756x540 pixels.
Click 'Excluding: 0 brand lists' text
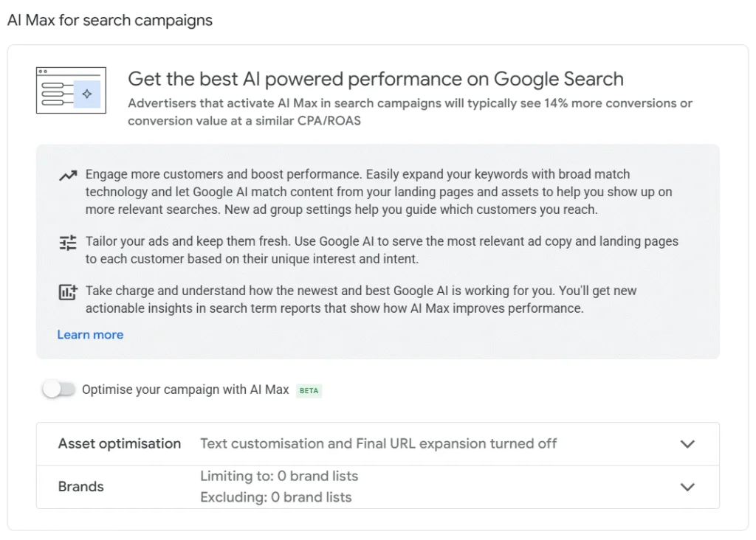tap(276, 497)
